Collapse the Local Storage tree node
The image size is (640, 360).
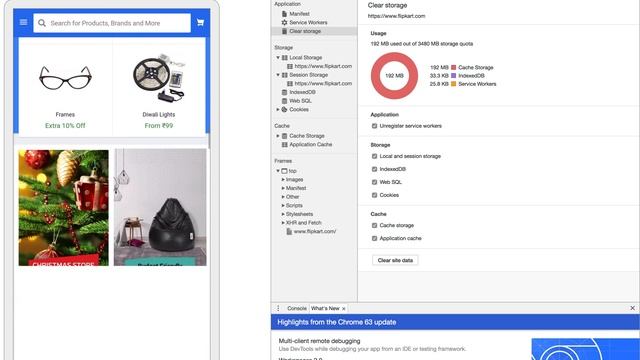click(x=278, y=58)
